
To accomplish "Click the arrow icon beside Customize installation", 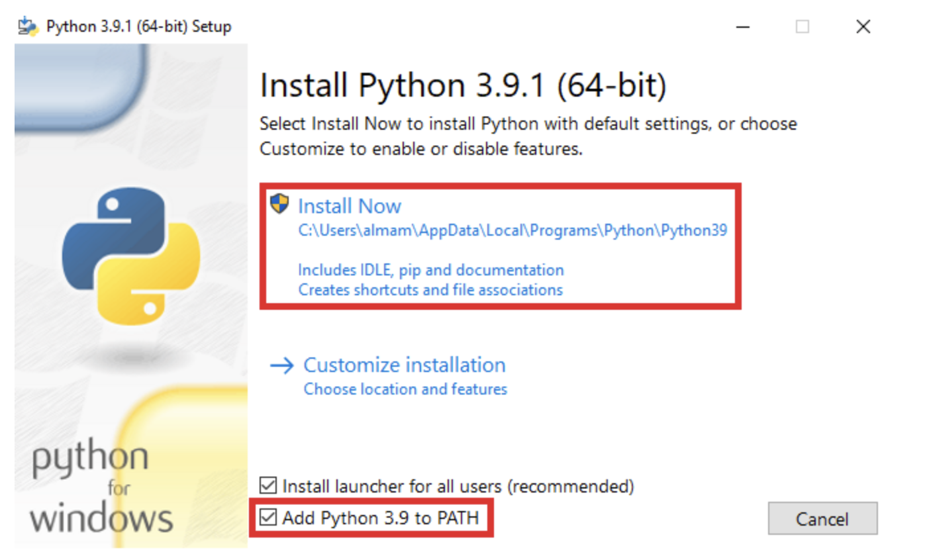I will 282,365.
